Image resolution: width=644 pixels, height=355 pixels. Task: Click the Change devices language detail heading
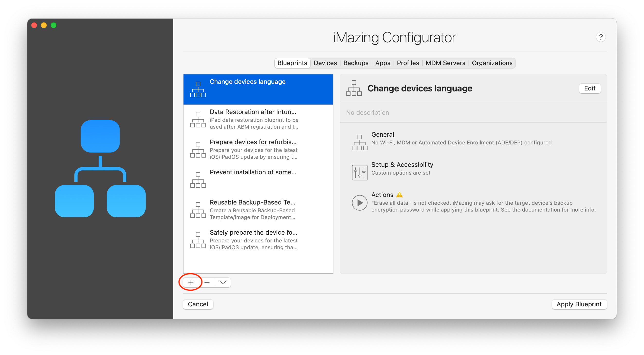[420, 89]
